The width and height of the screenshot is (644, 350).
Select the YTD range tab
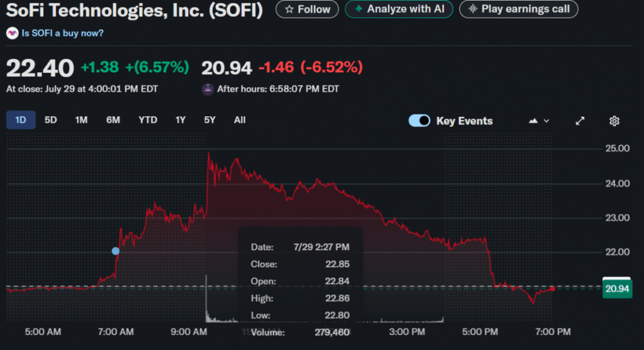pos(148,120)
